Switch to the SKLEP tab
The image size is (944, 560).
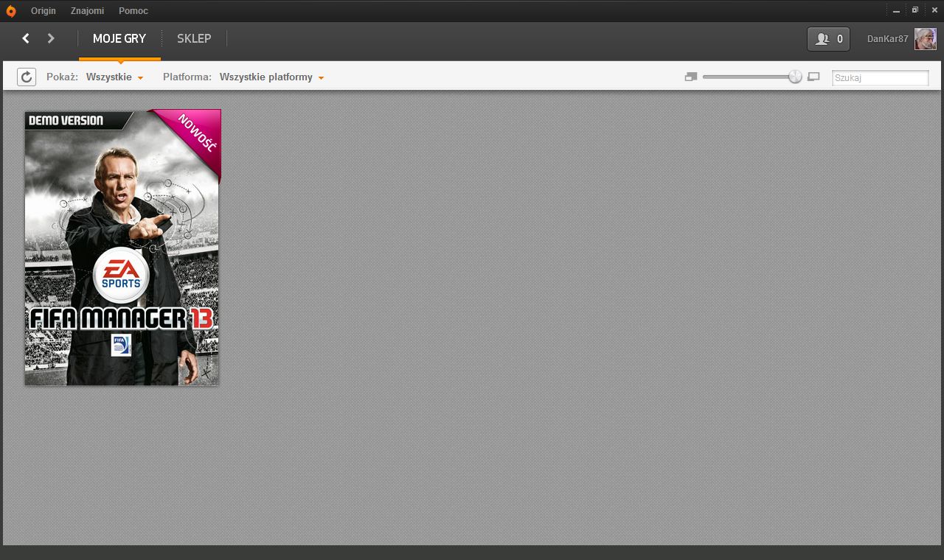[x=194, y=39]
